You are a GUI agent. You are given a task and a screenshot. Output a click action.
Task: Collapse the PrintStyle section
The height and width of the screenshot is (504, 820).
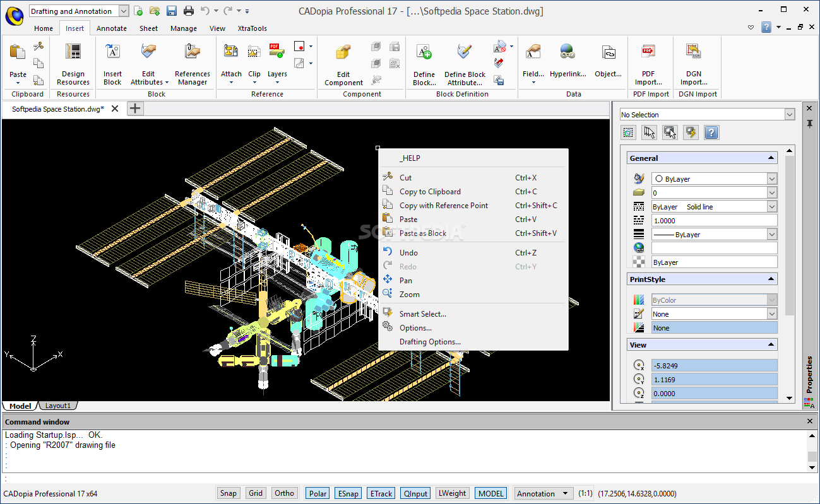(x=771, y=279)
